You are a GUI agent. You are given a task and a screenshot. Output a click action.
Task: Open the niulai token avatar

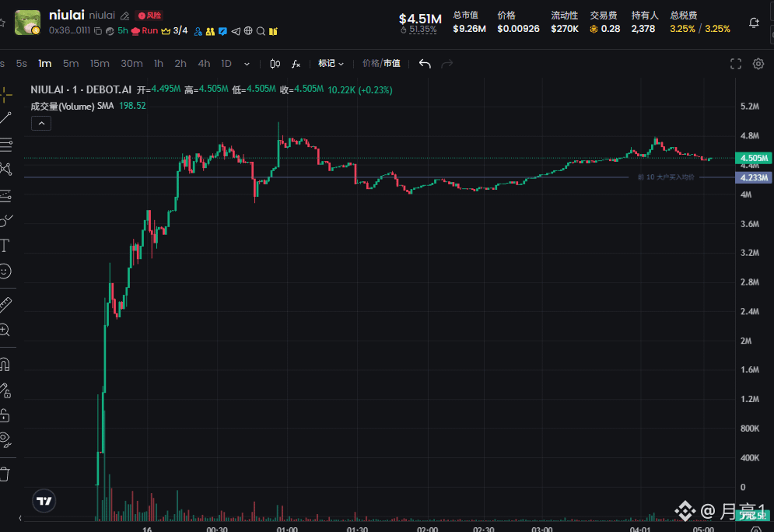tap(27, 23)
